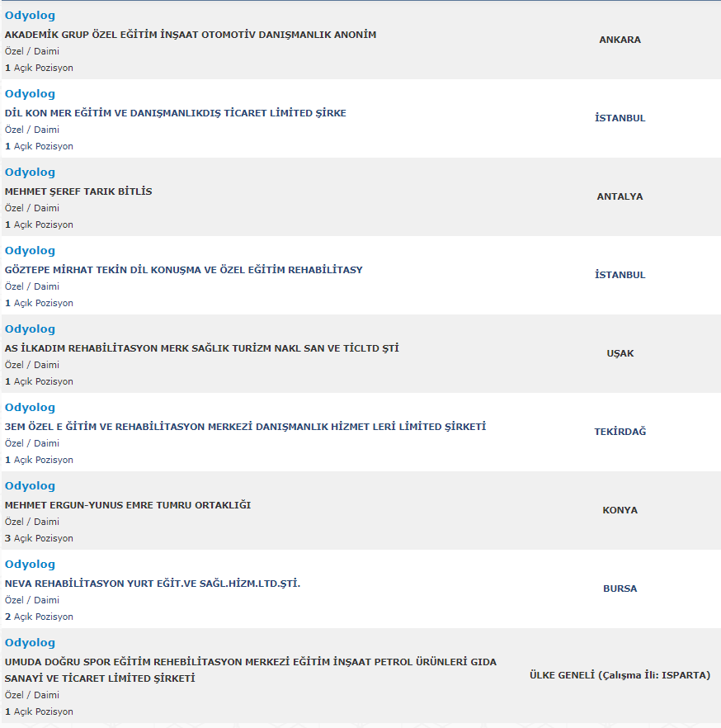Click the "2 Açık Pozisyon" text
Image resolution: width=721 pixels, height=728 pixels.
39,617
